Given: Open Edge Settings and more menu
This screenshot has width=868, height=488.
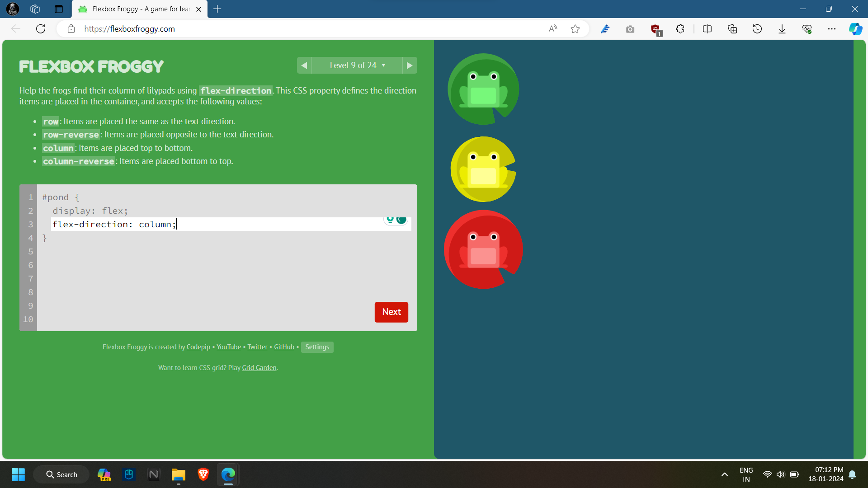Looking at the screenshot, I should 831,29.
